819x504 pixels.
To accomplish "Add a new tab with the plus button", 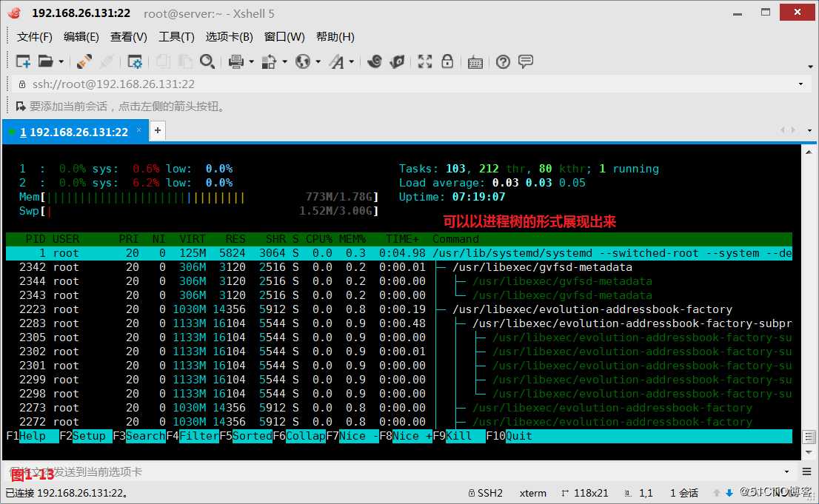I will point(157,130).
